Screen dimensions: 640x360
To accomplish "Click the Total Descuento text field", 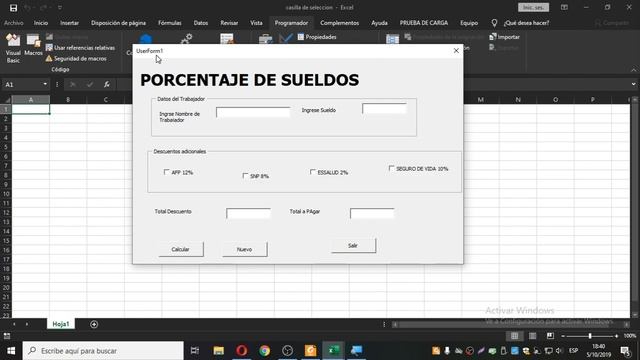I will [248, 213].
